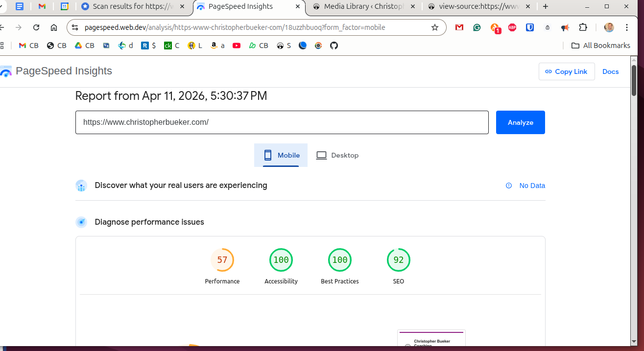
Task: Open the ck C bookmark
Action: (x=171, y=46)
